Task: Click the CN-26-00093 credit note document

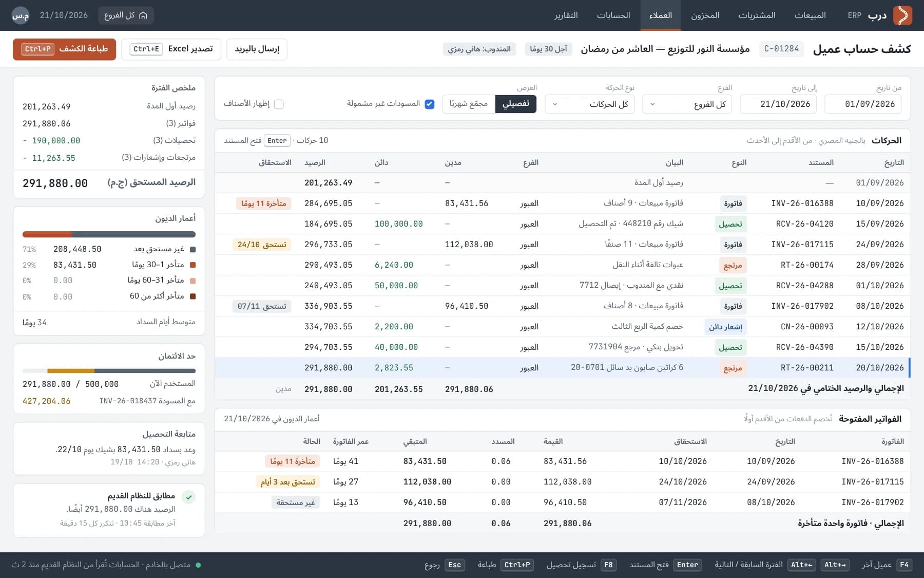Action: pos(807,327)
